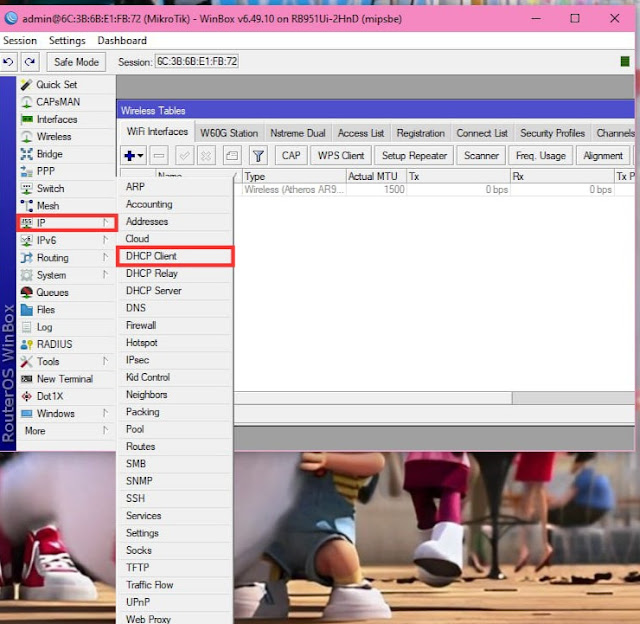Switch to Connect List tab
The width and height of the screenshot is (640, 624).
[x=482, y=133]
